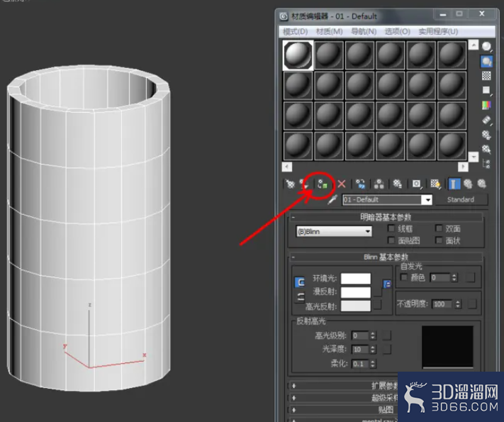The image size is (504, 422).
Task: Toggle checkered Background icon
Action: [x=486, y=76]
